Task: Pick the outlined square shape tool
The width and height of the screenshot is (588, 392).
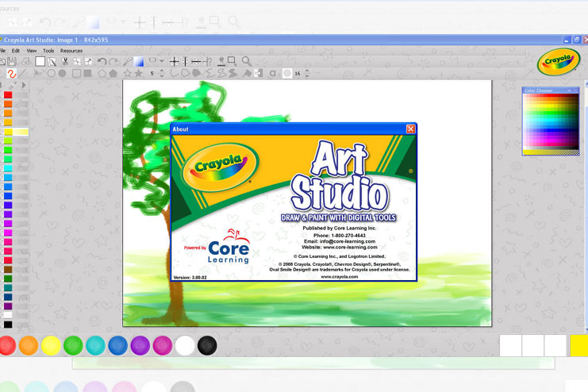Action: [x=76, y=74]
